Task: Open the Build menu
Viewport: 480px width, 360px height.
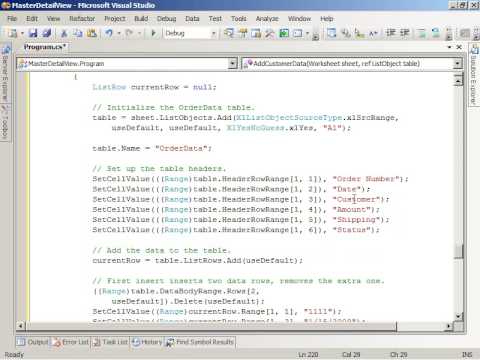Action: pyautogui.click(x=141, y=19)
